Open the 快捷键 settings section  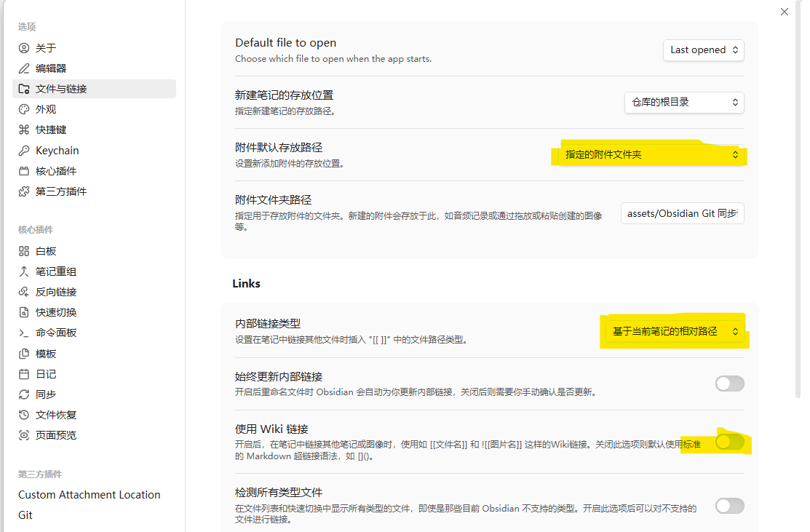(x=46, y=129)
